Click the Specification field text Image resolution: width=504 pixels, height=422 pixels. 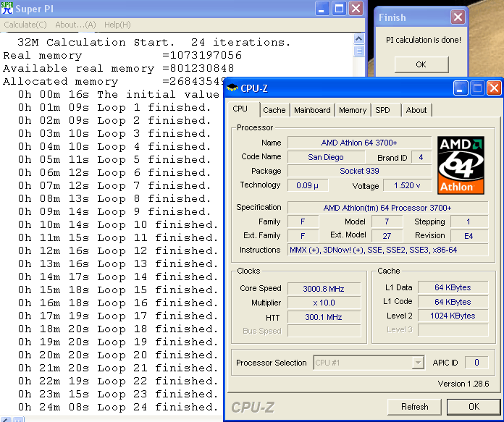tap(387, 208)
